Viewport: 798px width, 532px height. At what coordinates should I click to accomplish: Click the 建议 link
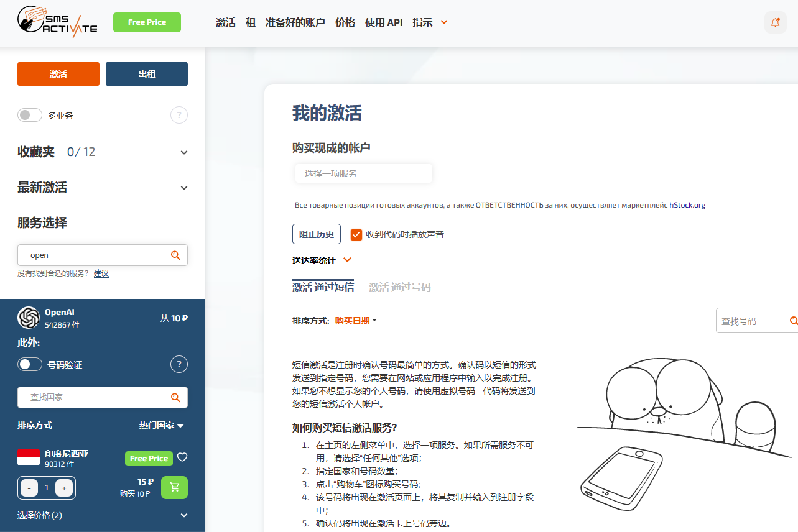101,273
